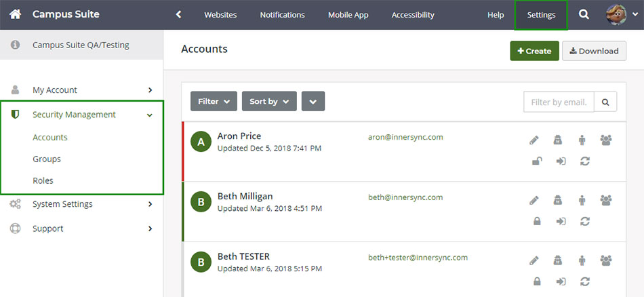Click the single person icon for Beth Milligan
The width and height of the screenshot is (644, 297).
(x=582, y=201)
